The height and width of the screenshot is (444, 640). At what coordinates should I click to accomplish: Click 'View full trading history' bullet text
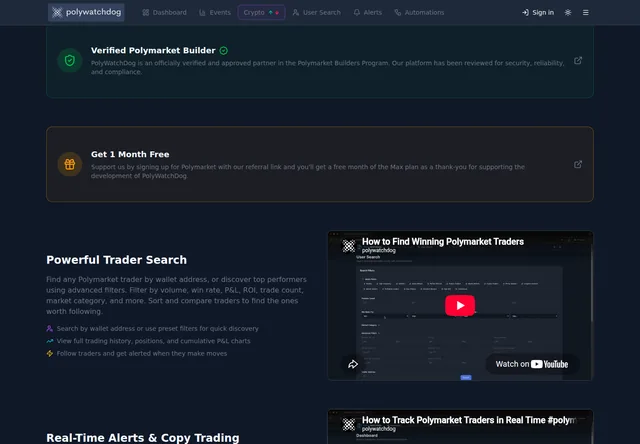(153, 341)
